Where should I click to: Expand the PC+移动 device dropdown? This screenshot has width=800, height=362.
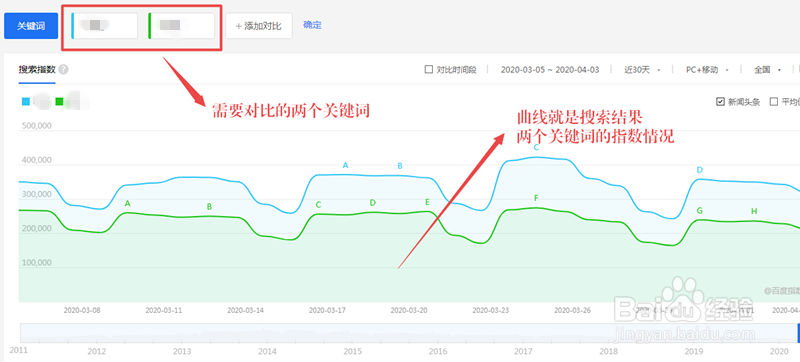click(x=707, y=70)
